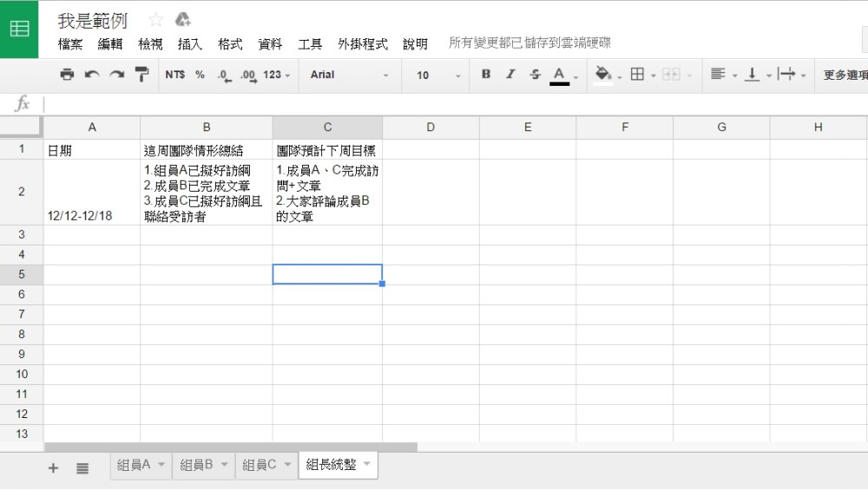Screen dimensions: 868x490
Task: Open the fill color picker
Action: 603,75
